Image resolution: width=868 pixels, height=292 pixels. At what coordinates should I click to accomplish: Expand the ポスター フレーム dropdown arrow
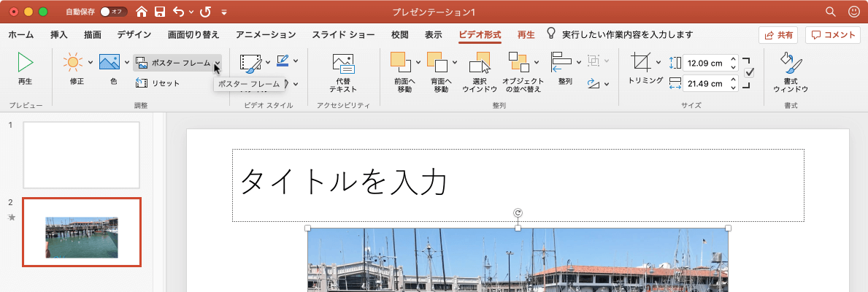point(217,63)
